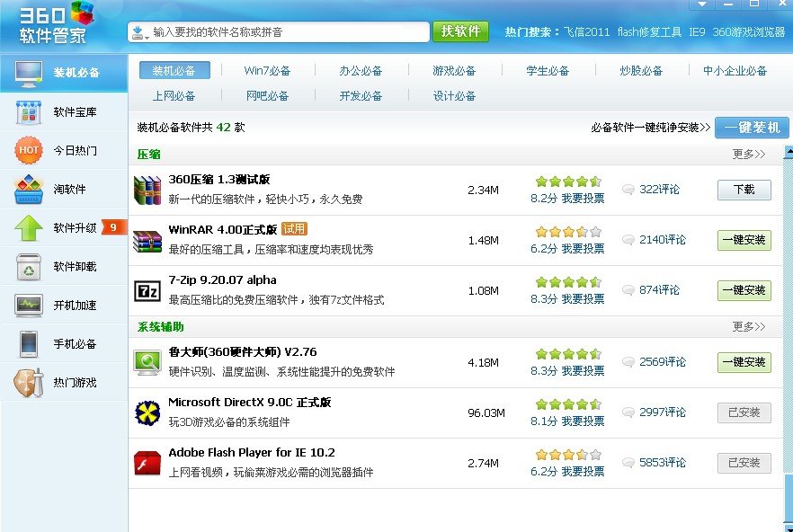793x532 pixels.
Task: Click the 360压缩 application icon
Action: click(147, 189)
